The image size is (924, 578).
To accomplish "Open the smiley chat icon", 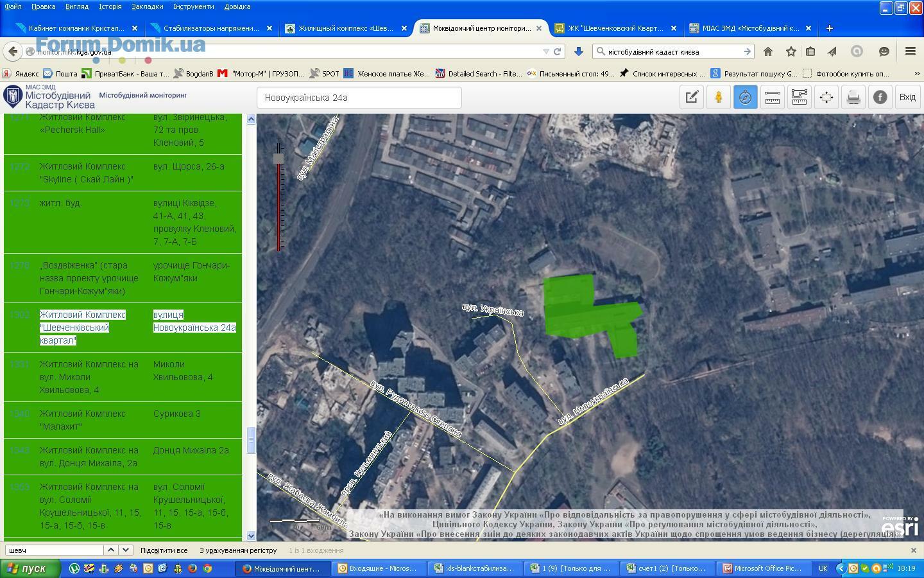I will 884,51.
